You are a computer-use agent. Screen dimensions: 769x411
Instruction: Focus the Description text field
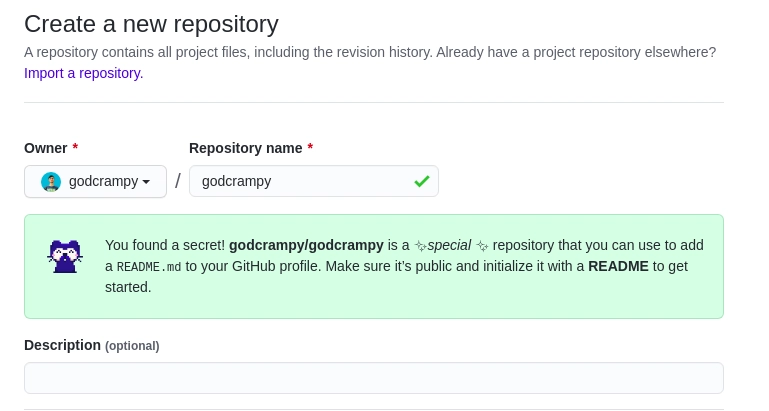click(x=373, y=378)
